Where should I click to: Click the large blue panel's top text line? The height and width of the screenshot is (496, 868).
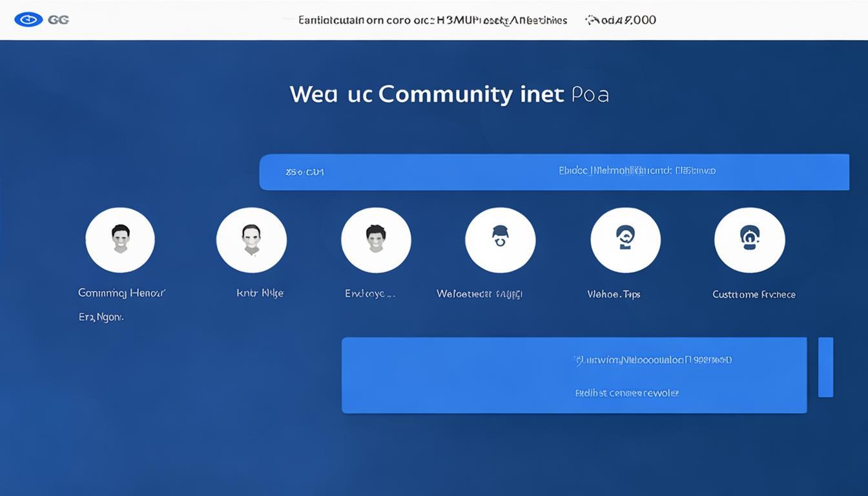653,360
